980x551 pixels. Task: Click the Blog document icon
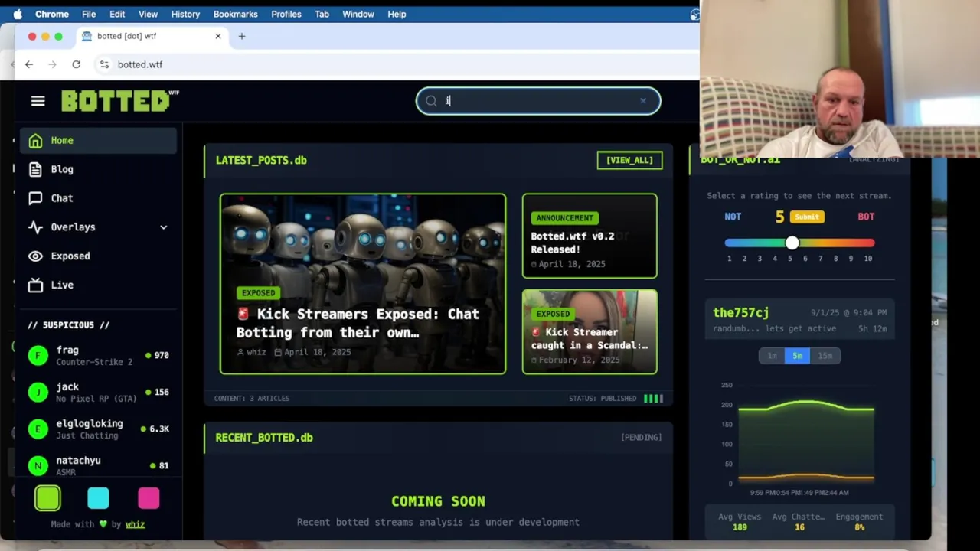click(x=35, y=169)
